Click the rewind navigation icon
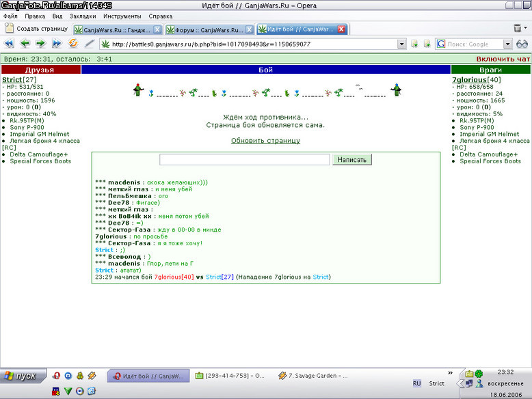The height and width of the screenshot is (399, 532). pos(9,44)
